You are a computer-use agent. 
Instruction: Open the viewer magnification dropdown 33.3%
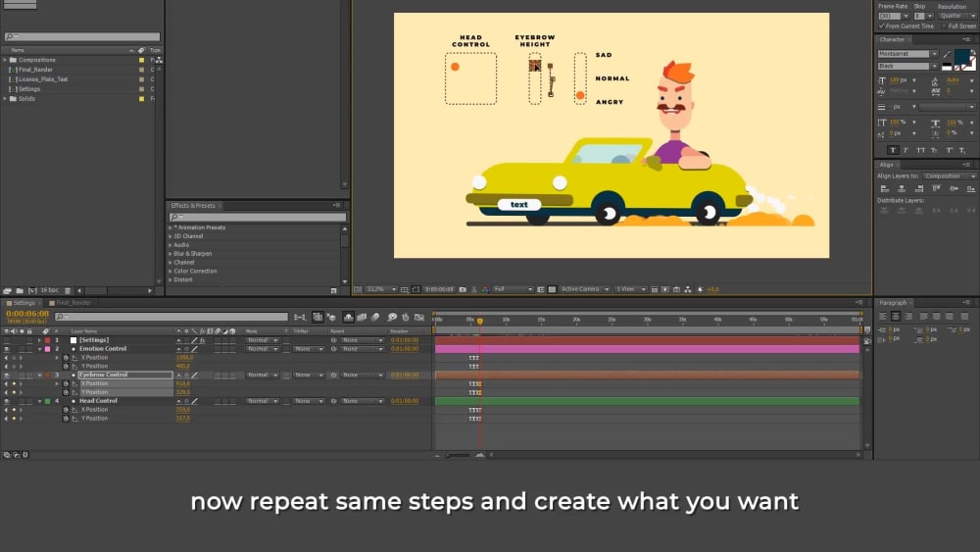[381, 289]
